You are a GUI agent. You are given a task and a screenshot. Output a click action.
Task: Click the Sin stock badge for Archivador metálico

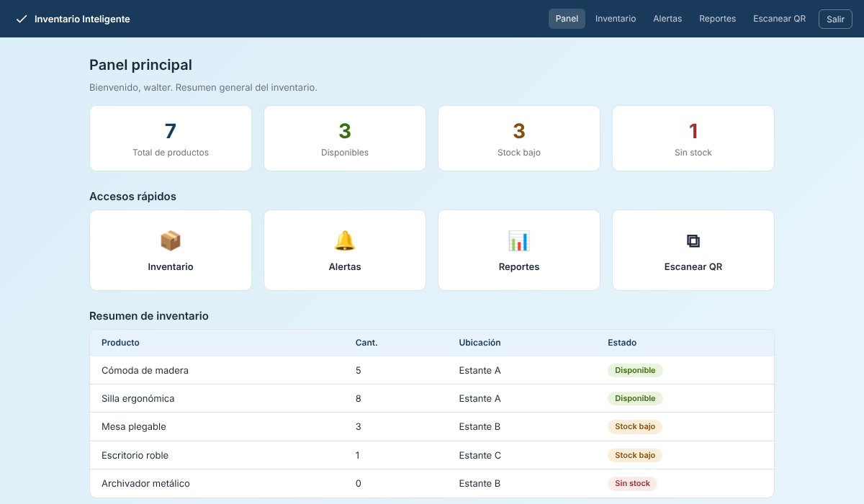633,483
